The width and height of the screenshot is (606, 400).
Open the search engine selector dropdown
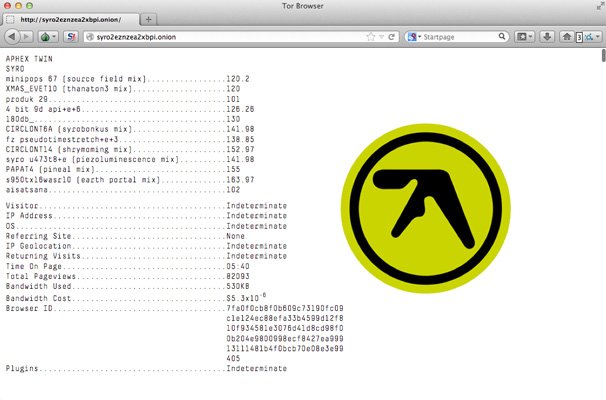click(x=414, y=38)
